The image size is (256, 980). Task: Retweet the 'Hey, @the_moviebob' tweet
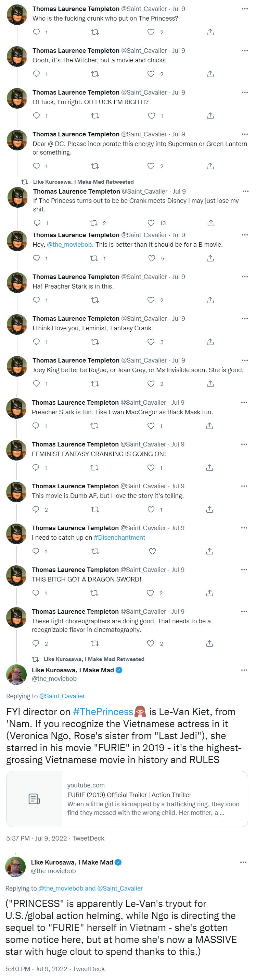coord(94,258)
